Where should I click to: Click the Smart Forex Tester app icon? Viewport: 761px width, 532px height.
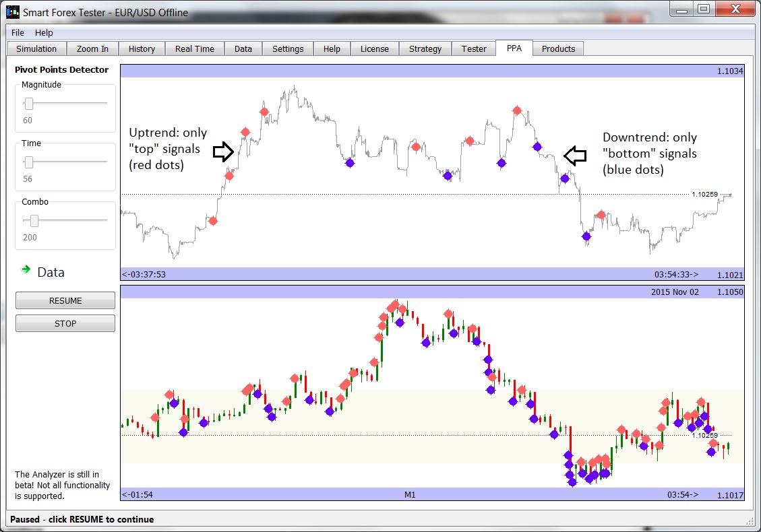(x=13, y=12)
